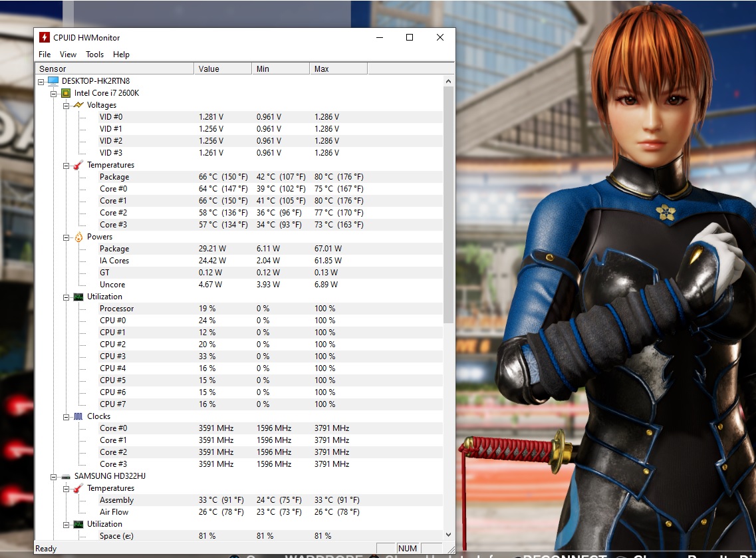This screenshot has height=558, width=756.
Task: Collapse the DESKTOP-HK2RTN8 root node
Action: pyautogui.click(x=41, y=82)
